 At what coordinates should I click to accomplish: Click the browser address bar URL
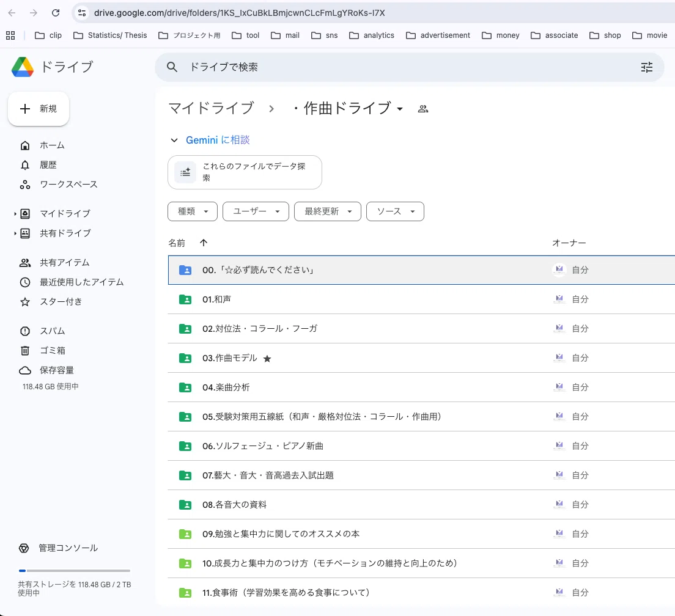click(239, 13)
